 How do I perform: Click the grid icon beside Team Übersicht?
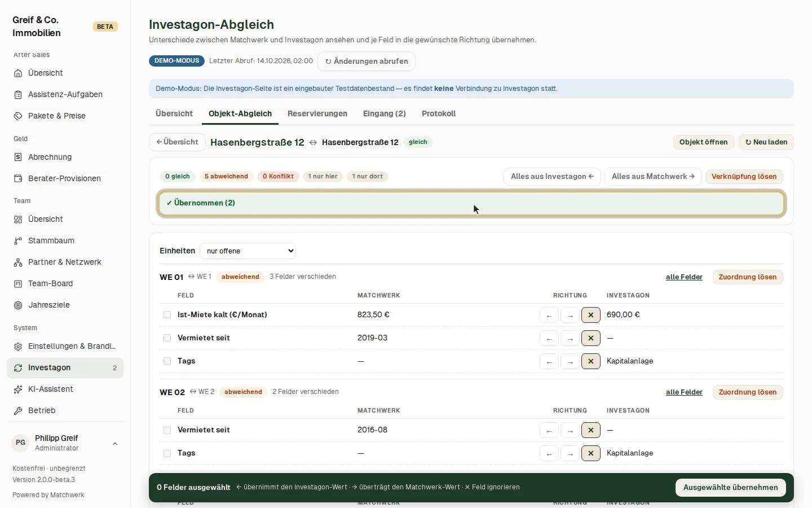(x=18, y=220)
